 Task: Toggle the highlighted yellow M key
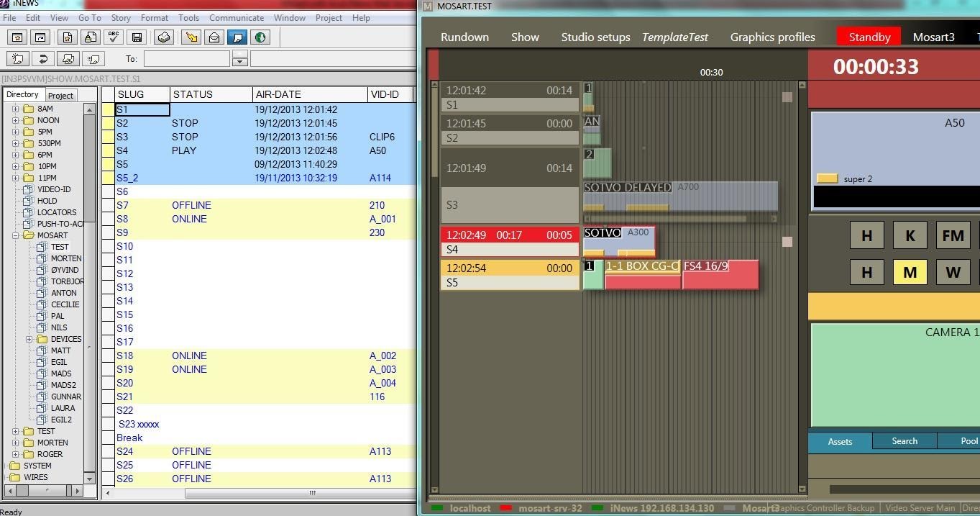click(910, 273)
